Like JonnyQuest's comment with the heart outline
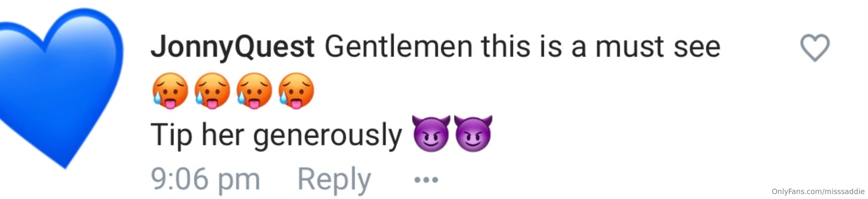This screenshot has width=868, height=199. click(815, 47)
